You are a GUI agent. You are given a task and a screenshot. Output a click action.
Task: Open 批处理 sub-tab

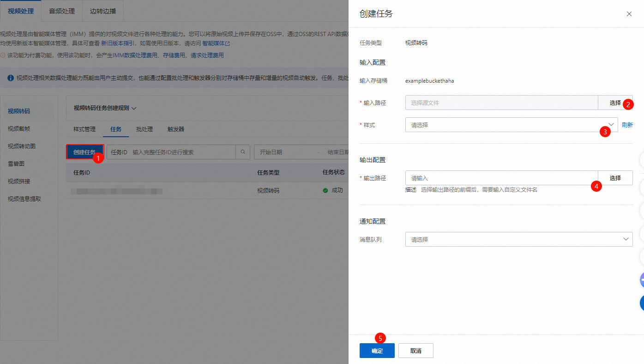pyautogui.click(x=144, y=129)
